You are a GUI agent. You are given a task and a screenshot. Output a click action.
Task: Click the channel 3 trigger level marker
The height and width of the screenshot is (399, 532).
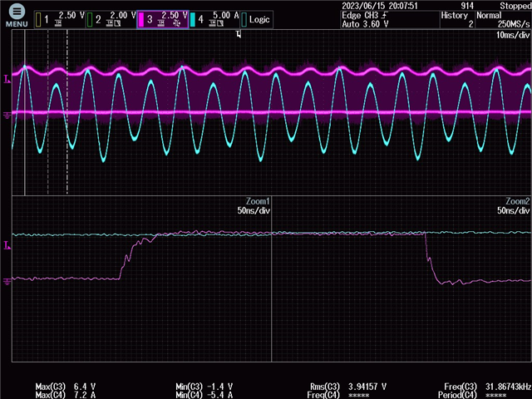pos(7,79)
